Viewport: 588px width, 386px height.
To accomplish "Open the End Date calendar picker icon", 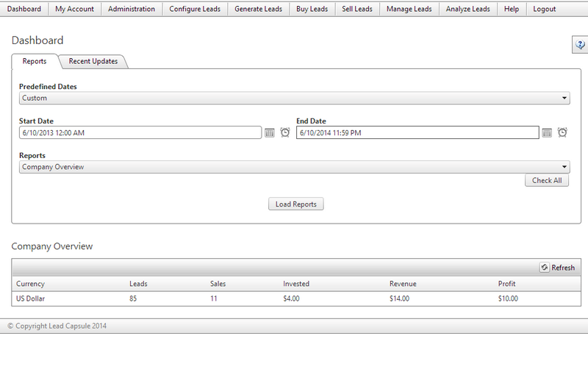I will 547,133.
